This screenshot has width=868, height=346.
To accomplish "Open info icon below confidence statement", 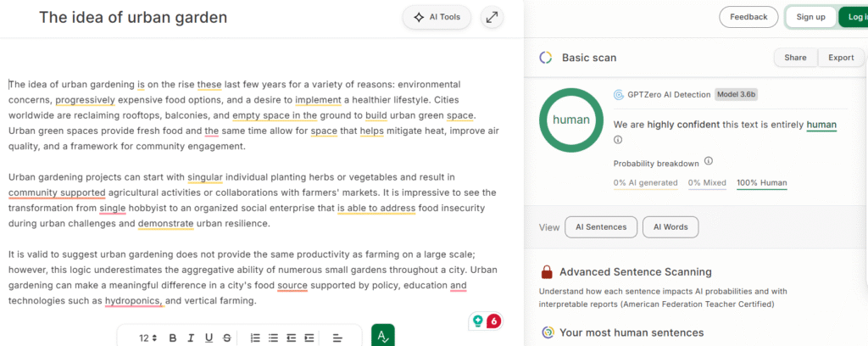I will (618, 140).
